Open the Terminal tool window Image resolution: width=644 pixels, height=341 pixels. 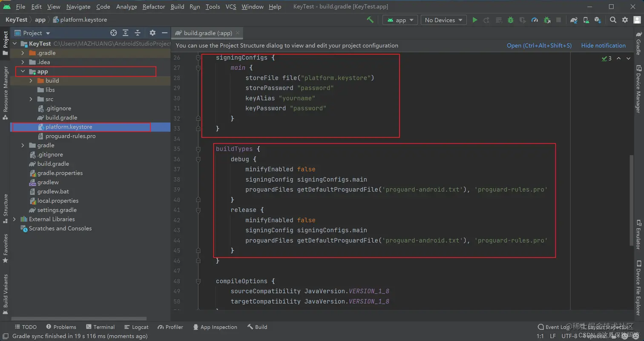(x=100, y=327)
